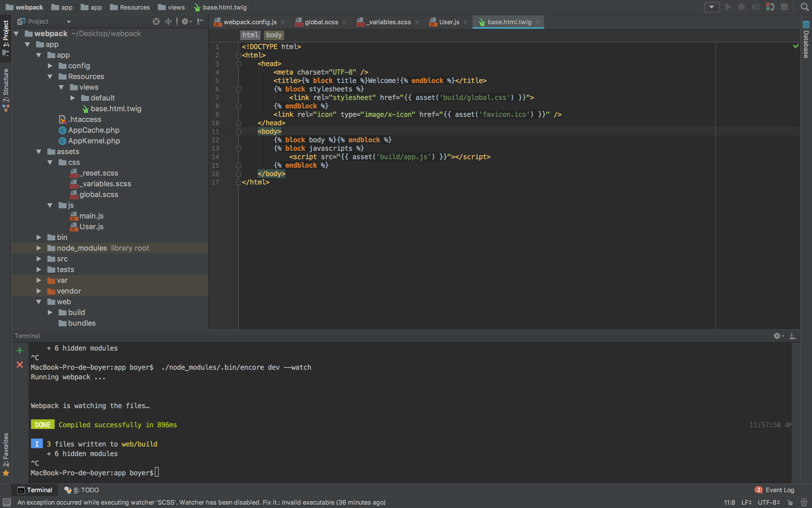Fold the body tag on line 11

[239, 132]
